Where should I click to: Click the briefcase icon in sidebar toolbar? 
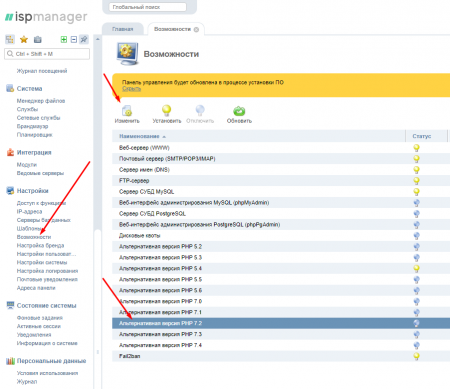pos(38,39)
